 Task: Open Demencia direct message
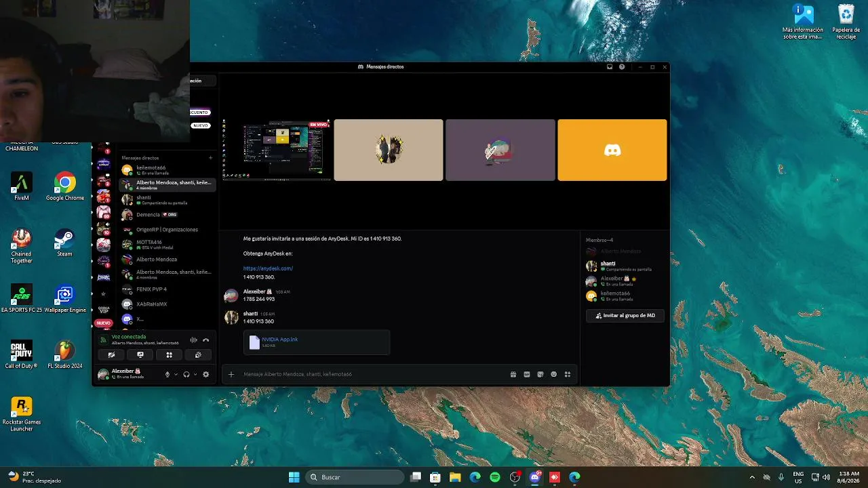click(167, 215)
